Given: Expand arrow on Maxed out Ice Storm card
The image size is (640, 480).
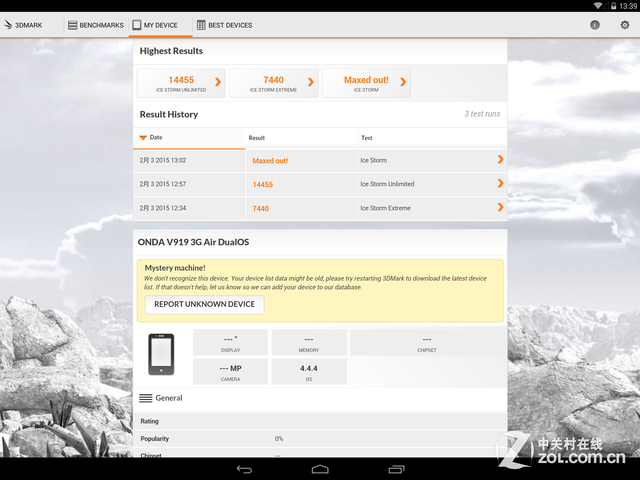Looking at the screenshot, I should point(403,82).
